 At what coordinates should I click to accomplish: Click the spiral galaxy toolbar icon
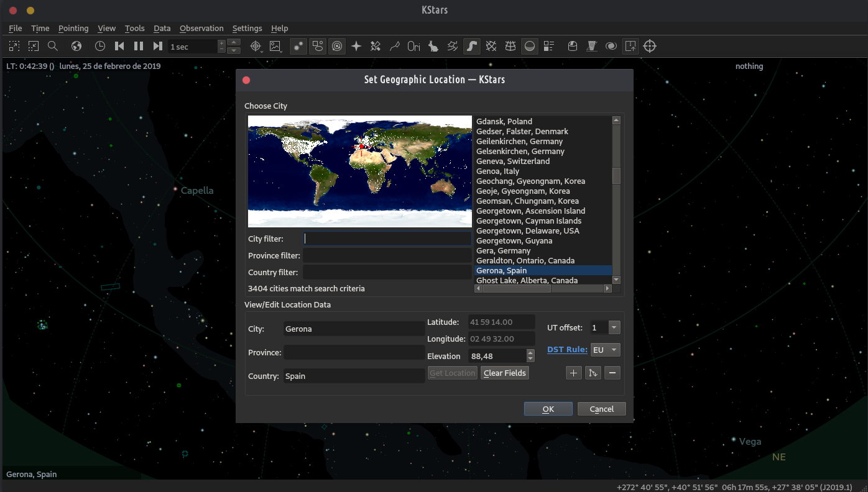(611, 46)
